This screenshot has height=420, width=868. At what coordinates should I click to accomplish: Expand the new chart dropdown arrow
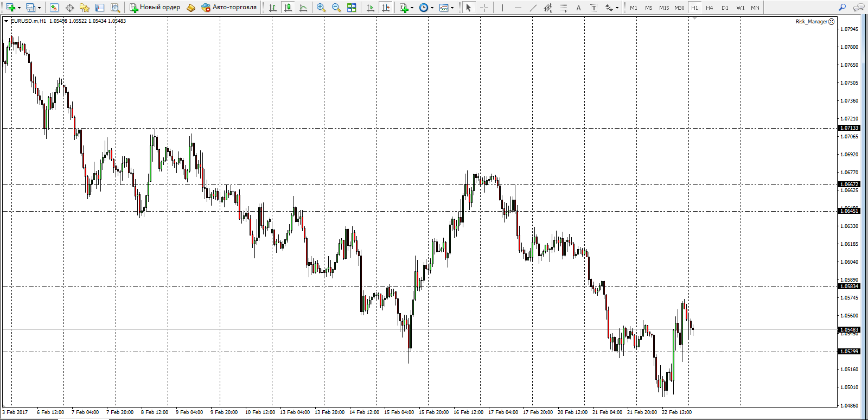(19, 8)
